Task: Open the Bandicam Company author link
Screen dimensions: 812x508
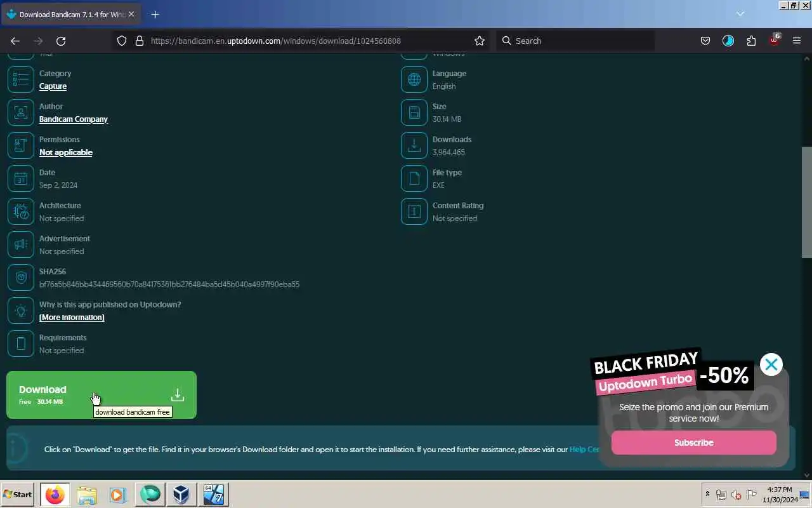Action: (74, 119)
